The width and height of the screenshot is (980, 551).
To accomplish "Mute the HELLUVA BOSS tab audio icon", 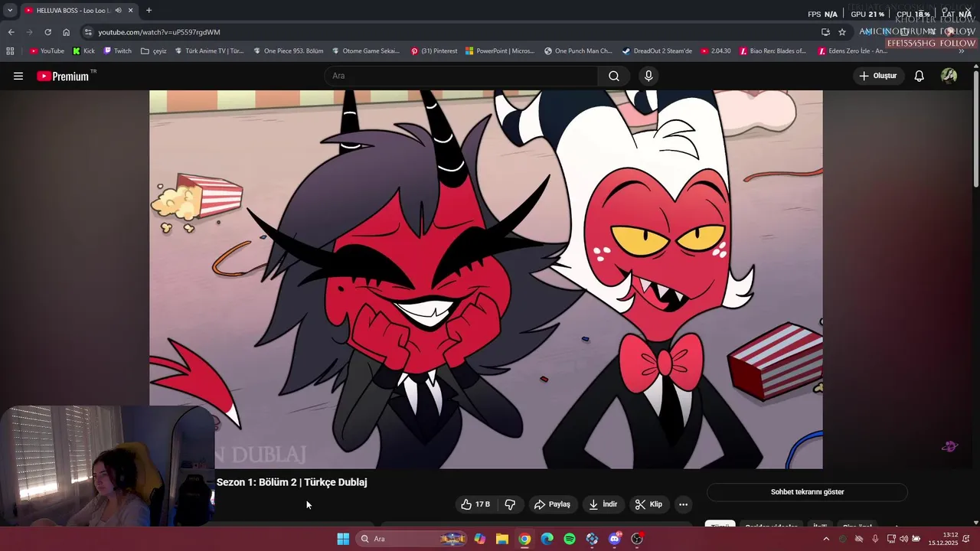I will [x=118, y=10].
